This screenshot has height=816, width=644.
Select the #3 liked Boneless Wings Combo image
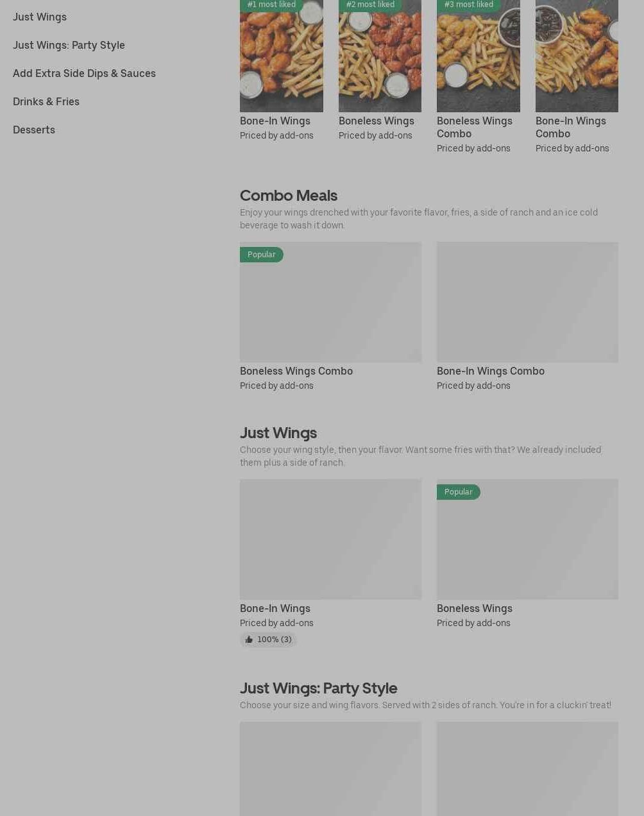479,56
